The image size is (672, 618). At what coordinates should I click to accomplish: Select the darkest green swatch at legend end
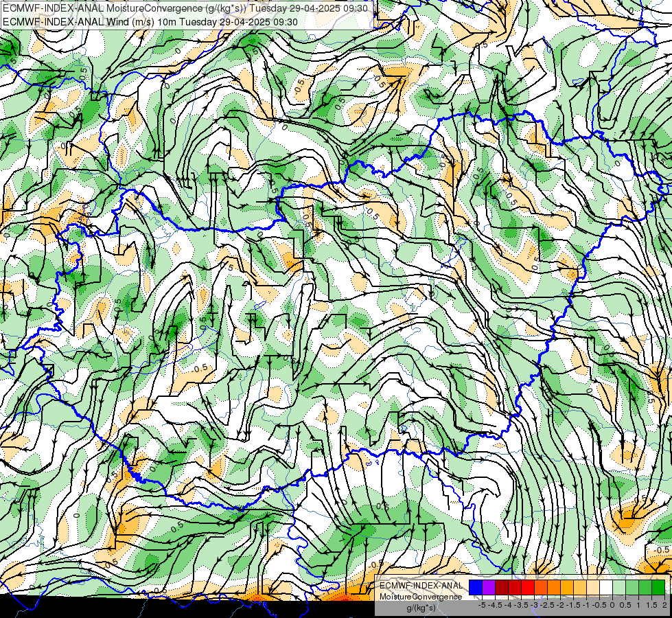point(658,587)
